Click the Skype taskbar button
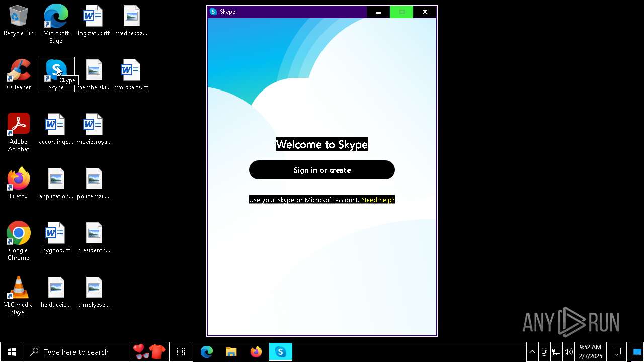The width and height of the screenshot is (644, 362). point(280,352)
